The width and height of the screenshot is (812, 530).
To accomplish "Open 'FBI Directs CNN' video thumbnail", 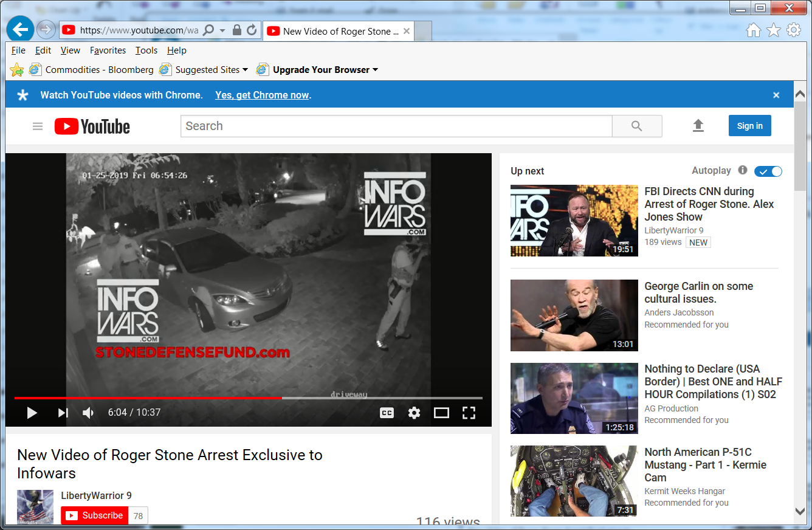I will [x=574, y=221].
